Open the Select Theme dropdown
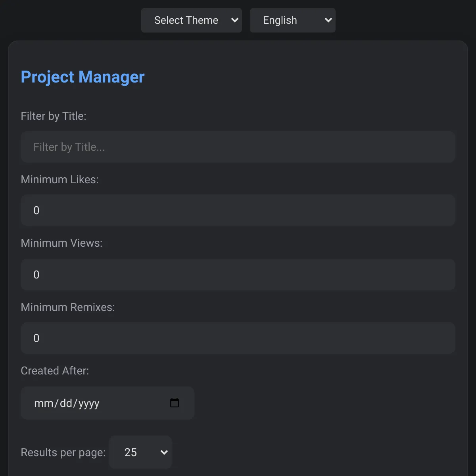 click(192, 20)
